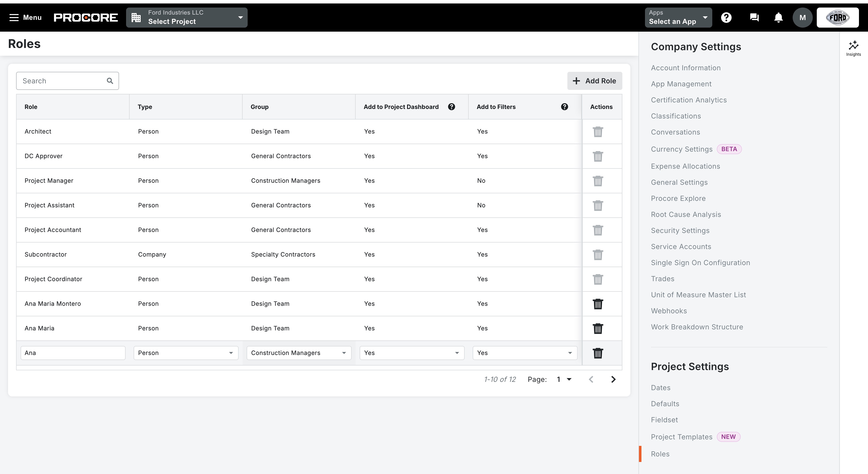The image size is (868, 474).
Task: Delete the Architect role via trash icon
Action: pyautogui.click(x=598, y=132)
